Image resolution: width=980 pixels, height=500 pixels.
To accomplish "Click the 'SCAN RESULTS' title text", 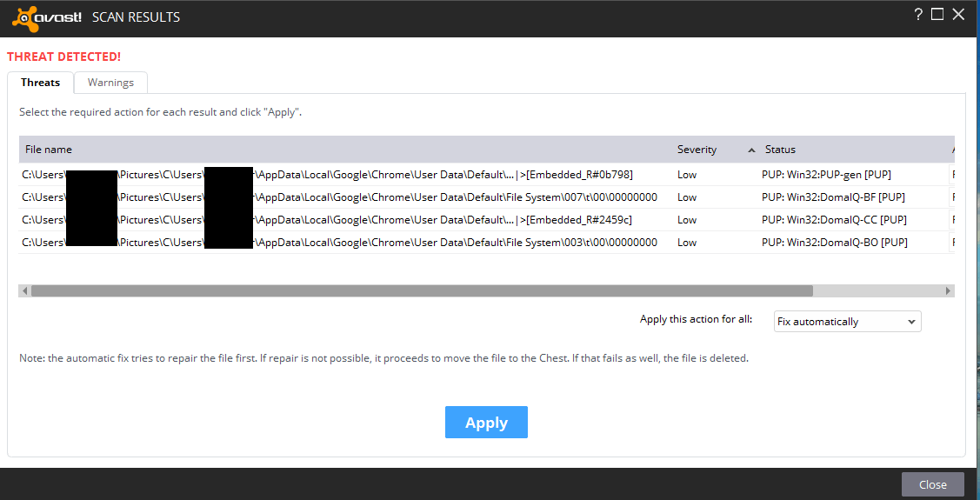I will pos(136,17).
